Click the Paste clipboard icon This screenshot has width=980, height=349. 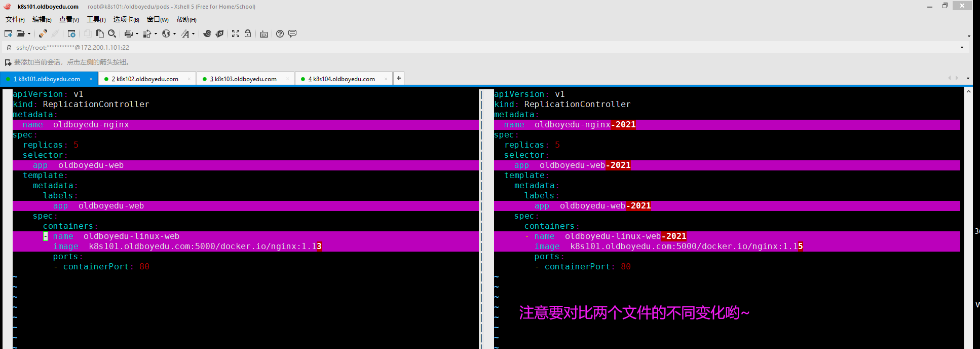(x=100, y=33)
